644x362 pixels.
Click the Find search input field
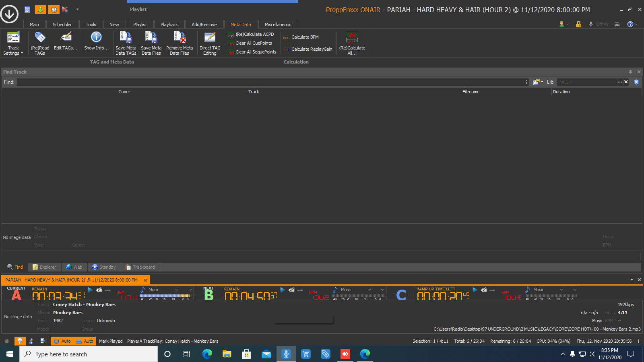(270, 82)
